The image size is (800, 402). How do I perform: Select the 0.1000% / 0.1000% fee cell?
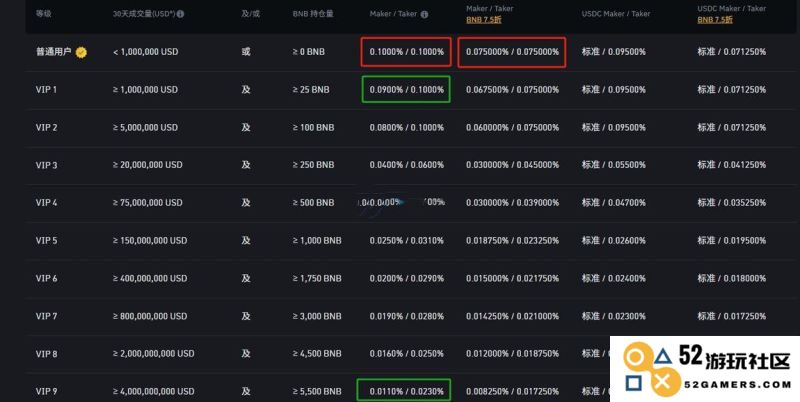(x=407, y=52)
